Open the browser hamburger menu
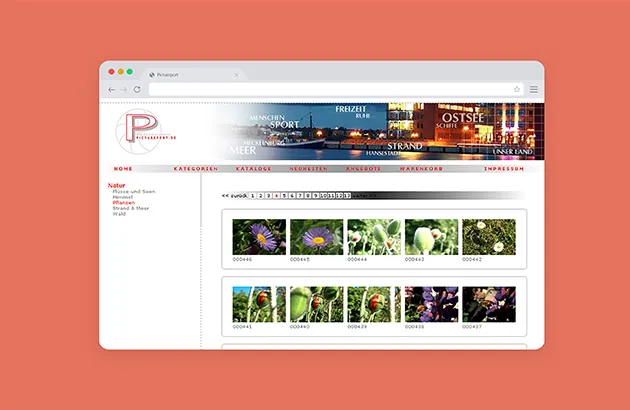 tap(534, 90)
